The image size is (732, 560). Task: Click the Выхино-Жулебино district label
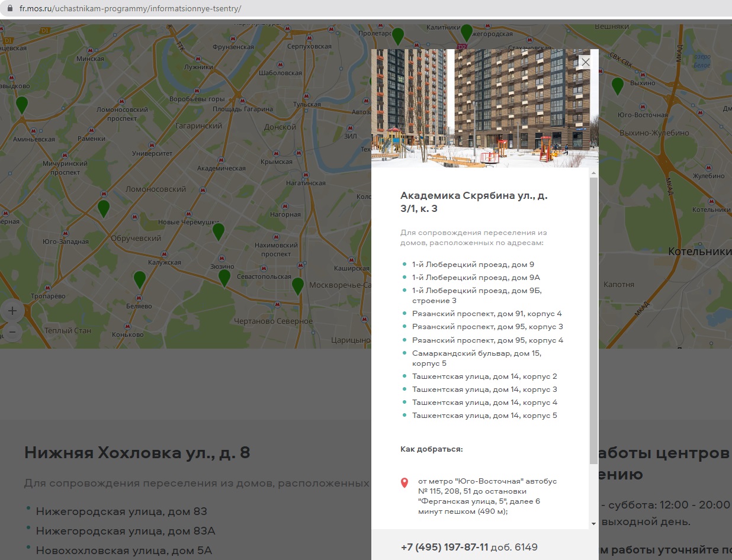(654, 133)
